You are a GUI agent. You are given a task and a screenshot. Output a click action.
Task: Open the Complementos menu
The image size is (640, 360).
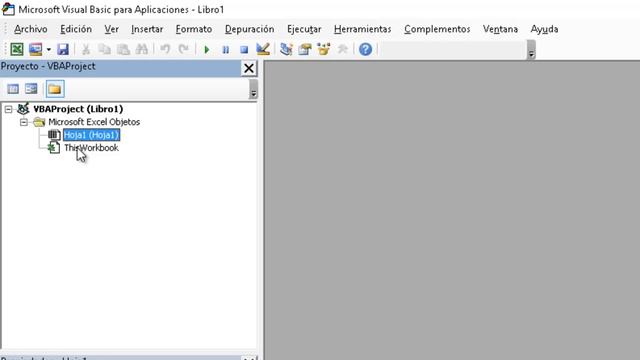pos(437,29)
